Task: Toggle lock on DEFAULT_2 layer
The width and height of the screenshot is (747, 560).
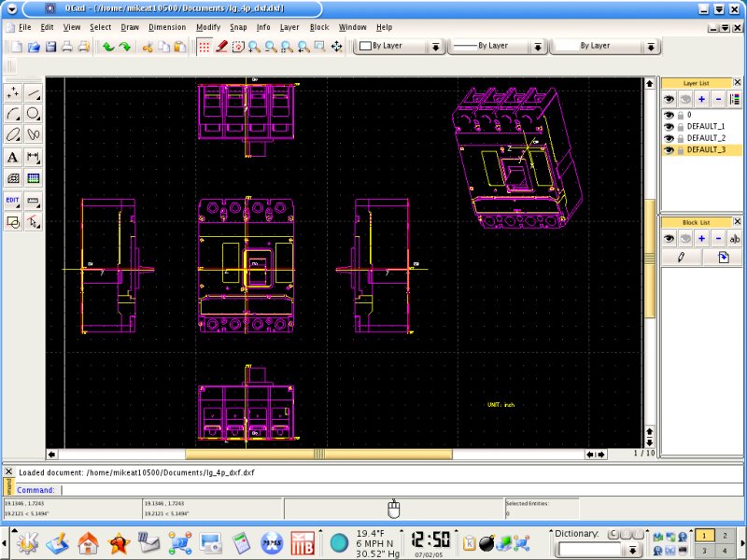Action: point(680,138)
